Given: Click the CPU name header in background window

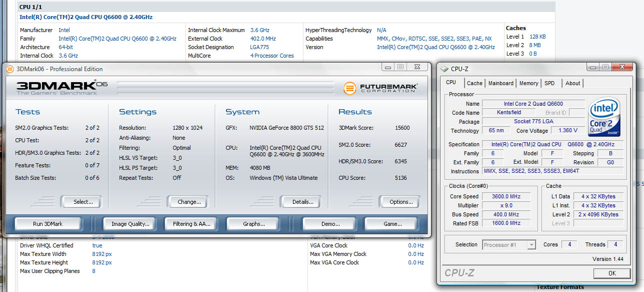Looking at the screenshot, I should click(x=86, y=17).
